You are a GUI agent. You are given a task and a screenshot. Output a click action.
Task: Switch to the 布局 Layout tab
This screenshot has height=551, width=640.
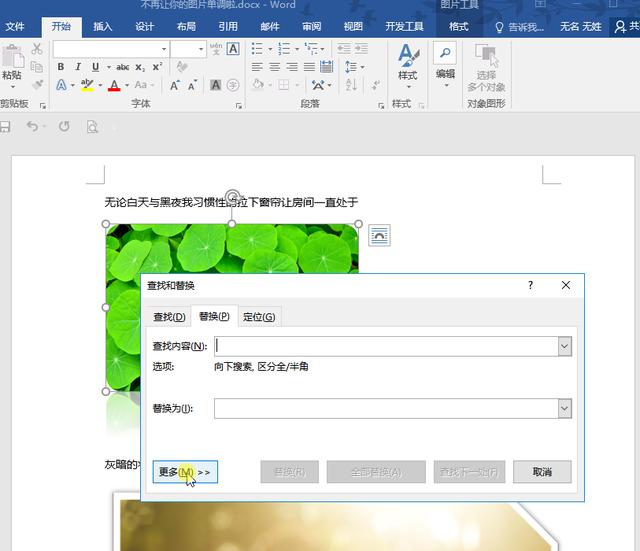[186, 27]
